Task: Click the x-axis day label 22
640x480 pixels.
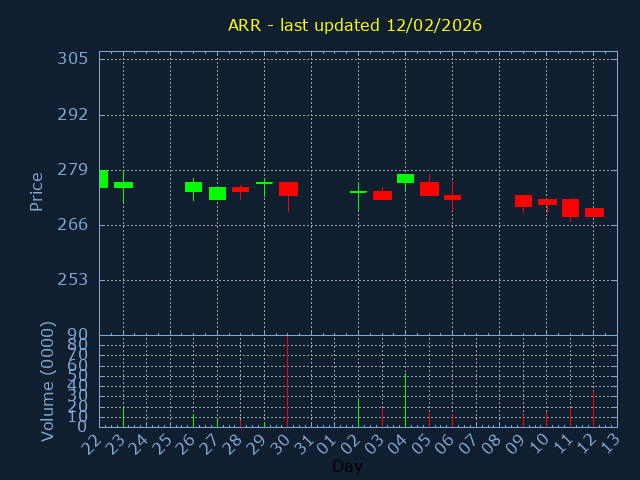Action: tap(92, 443)
